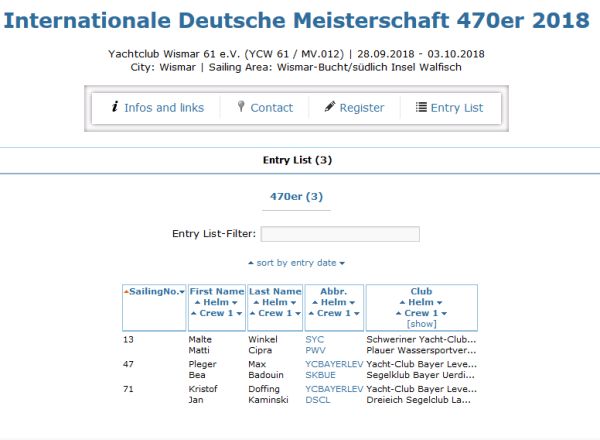This screenshot has width=600, height=440.
Task: Click the pencil icon next to Register
Action: pos(330,107)
